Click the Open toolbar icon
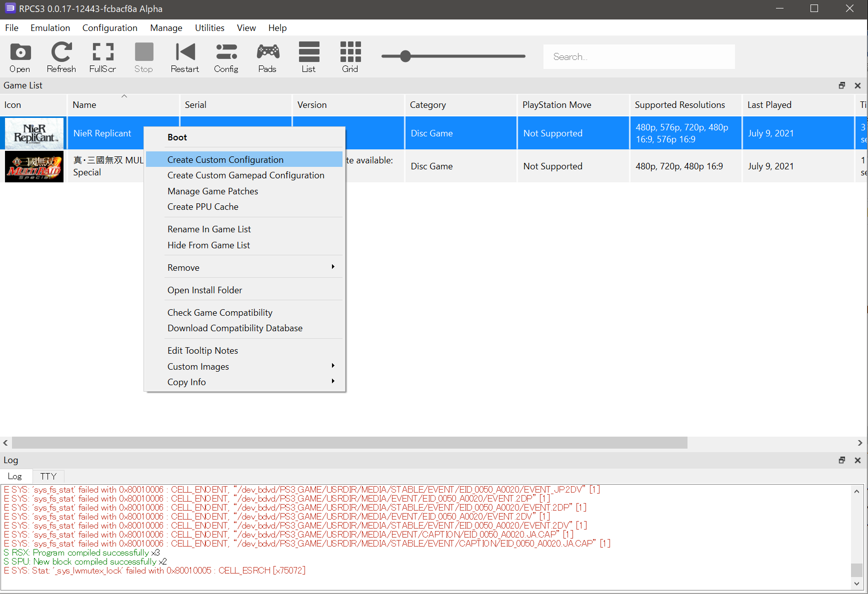This screenshot has width=868, height=594. click(20, 57)
